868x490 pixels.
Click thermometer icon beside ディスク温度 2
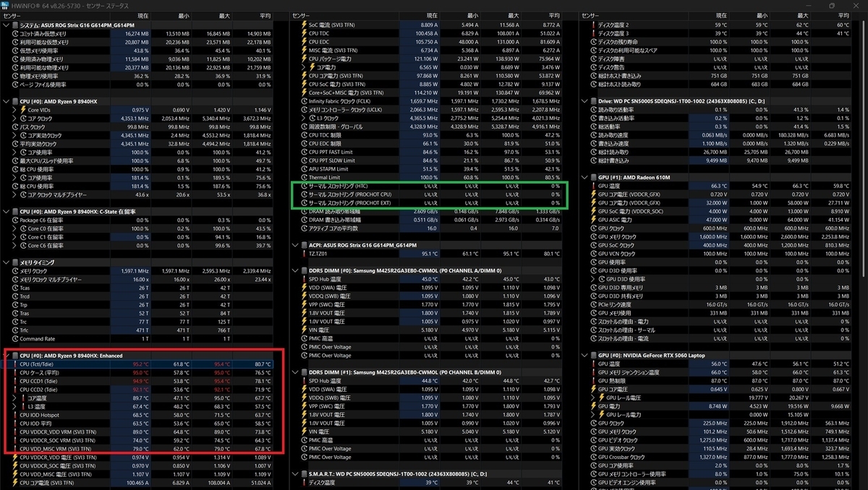coord(593,25)
